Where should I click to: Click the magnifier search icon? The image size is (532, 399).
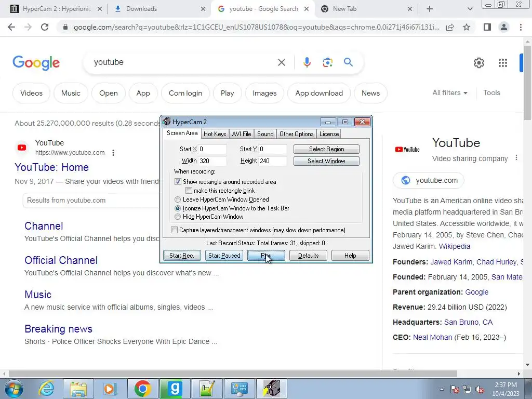[348, 62]
